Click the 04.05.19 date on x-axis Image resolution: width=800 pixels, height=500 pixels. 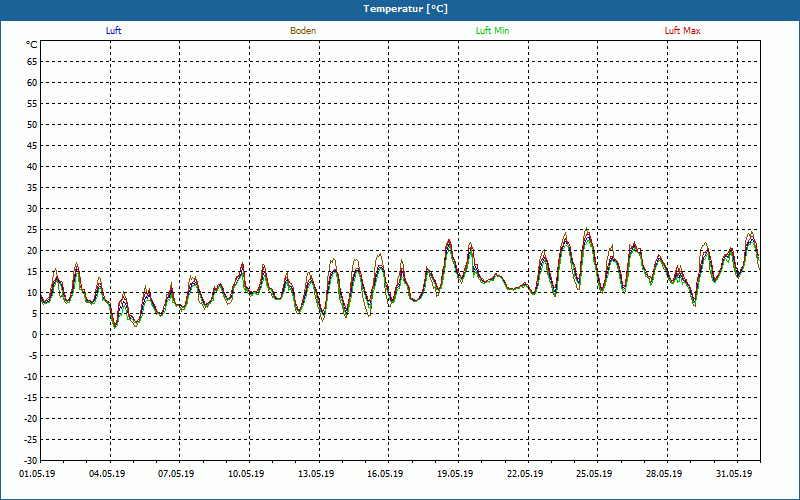(x=107, y=474)
